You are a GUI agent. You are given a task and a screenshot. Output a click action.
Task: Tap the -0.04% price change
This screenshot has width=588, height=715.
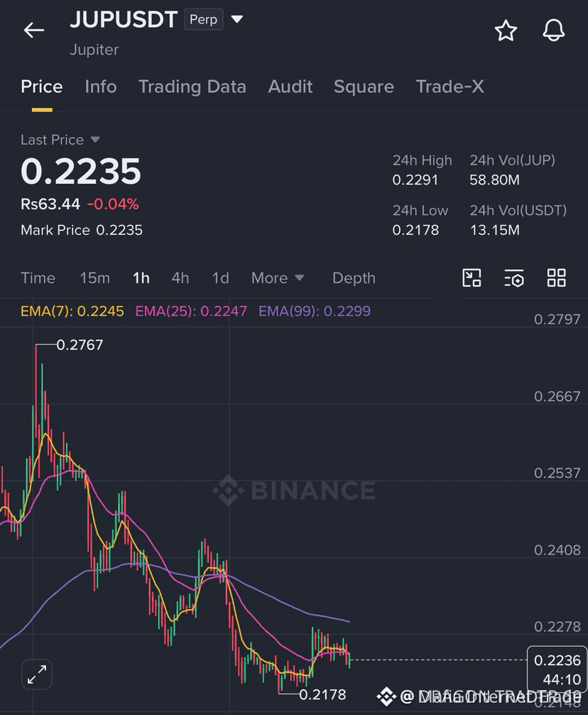coord(113,204)
